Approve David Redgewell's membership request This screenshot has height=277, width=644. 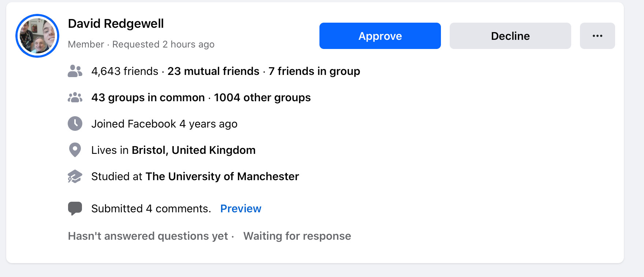pos(380,36)
